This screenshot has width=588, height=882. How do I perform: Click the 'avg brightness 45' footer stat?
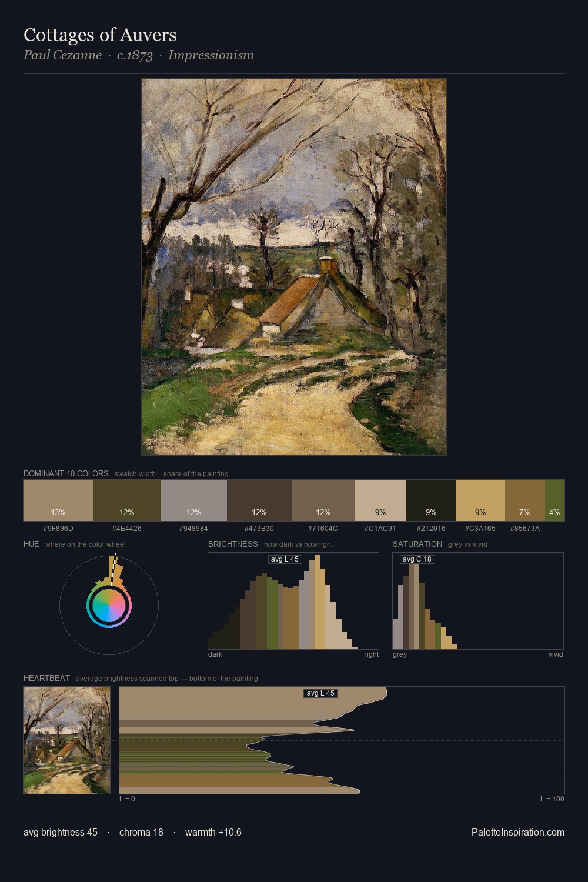point(61,832)
